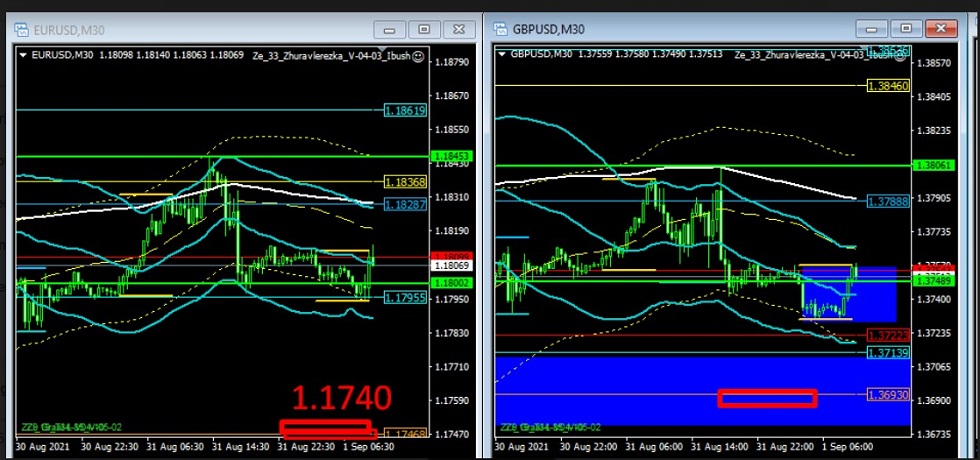980x460 pixels.
Task: Close the EURUSD,M30 chart window
Action: click(459, 29)
